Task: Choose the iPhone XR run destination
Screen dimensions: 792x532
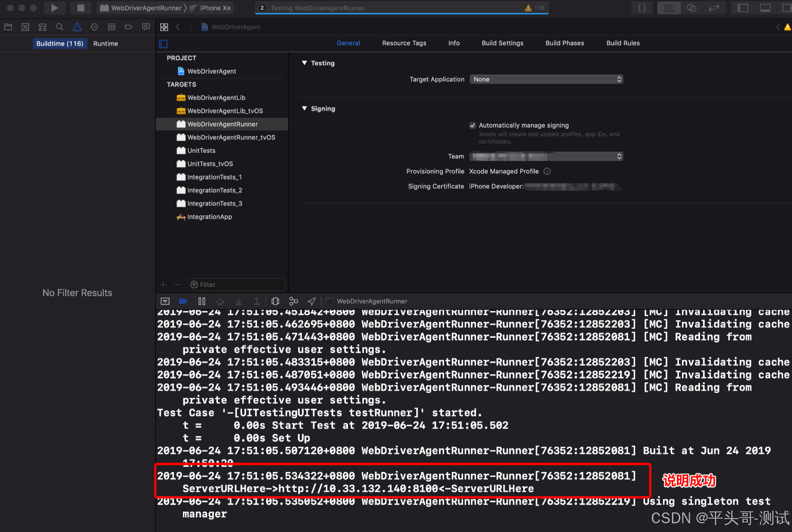Action: point(211,8)
